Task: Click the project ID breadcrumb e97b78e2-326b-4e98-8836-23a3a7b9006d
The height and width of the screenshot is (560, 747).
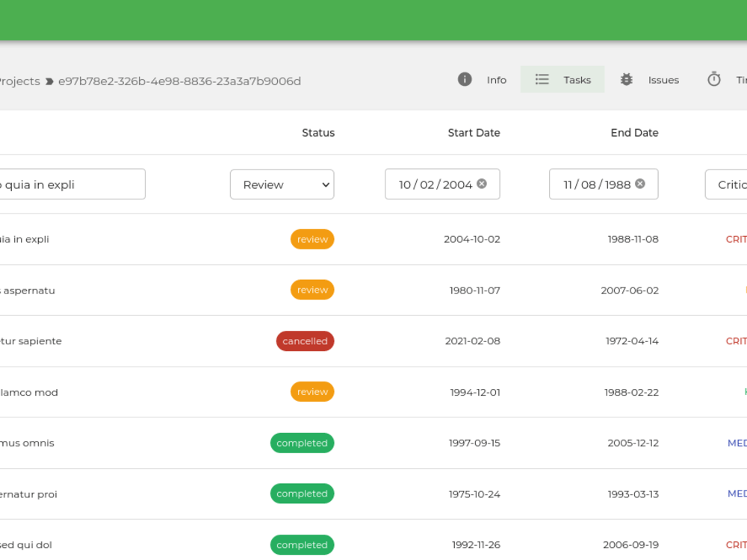Action: 179,81
